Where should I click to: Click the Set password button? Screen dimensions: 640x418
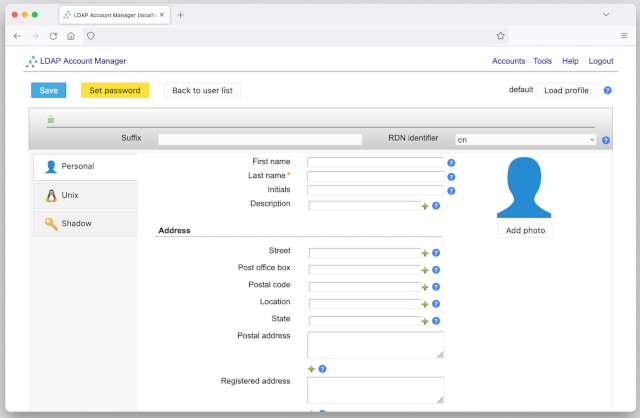(115, 90)
